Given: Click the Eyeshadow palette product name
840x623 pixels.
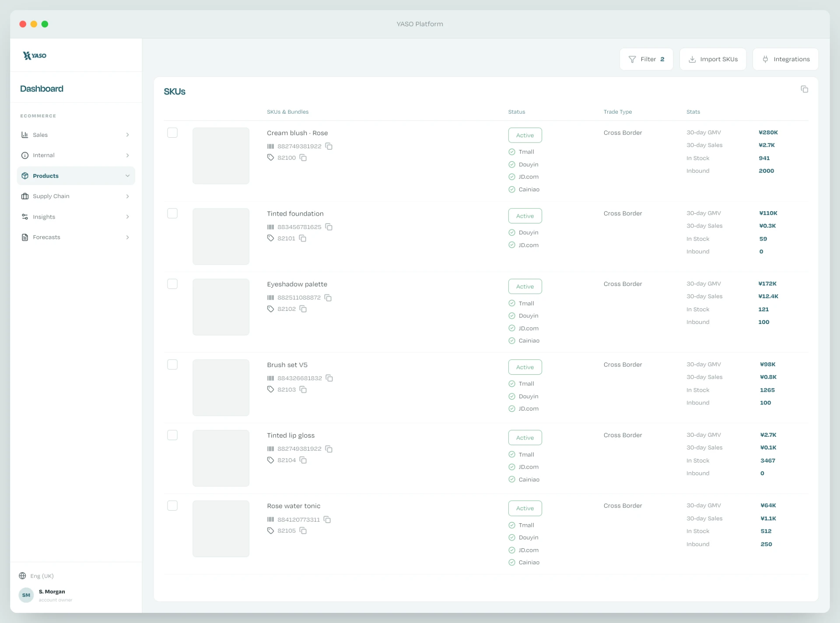Looking at the screenshot, I should coord(297,284).
